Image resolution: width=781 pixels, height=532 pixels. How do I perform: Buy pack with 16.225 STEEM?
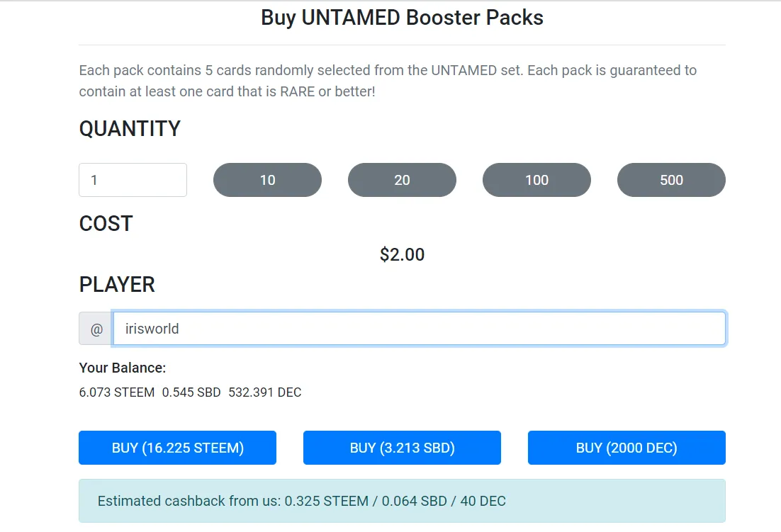click(x=177, y=448)
